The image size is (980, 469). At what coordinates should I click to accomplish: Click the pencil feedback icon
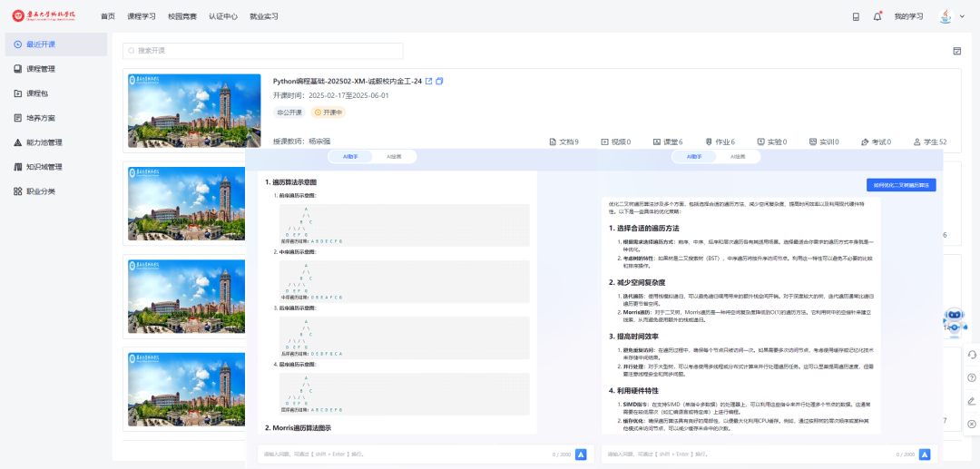972,401
